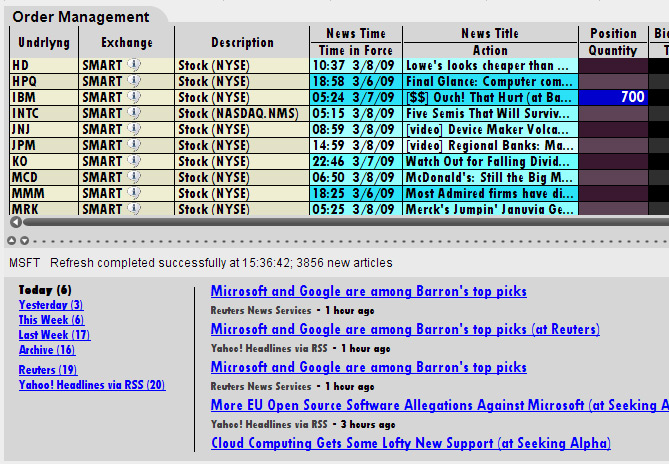Click the News Time column header
Image resolution: width=669 pixels, height=464 pixels.
click(x=356, y=34)
